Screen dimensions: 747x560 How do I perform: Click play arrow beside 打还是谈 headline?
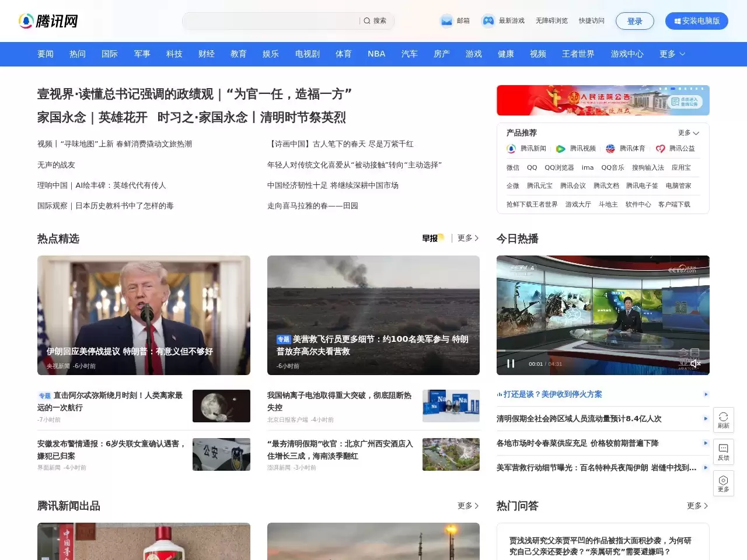[706, 394]
